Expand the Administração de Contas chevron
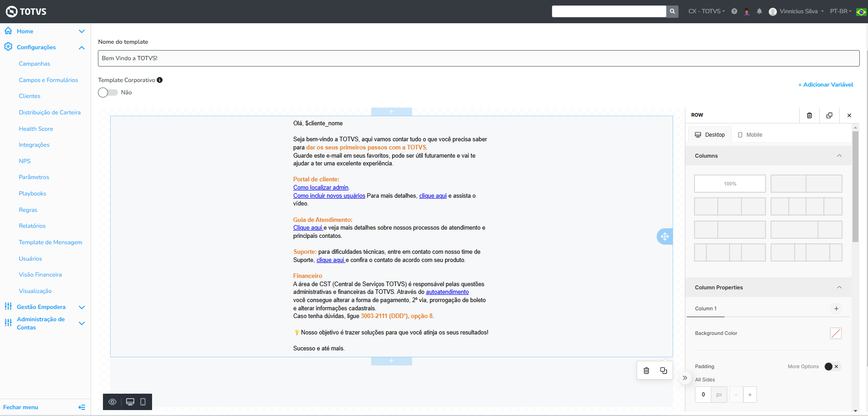Viewport: 868px width, 416px height. click(x=82, y=324)
